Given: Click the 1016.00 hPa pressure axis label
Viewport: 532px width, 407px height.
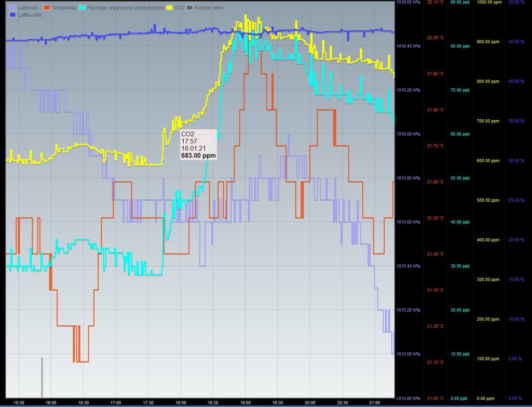Looking at the screenshot, I should click(x=408, y=134).
